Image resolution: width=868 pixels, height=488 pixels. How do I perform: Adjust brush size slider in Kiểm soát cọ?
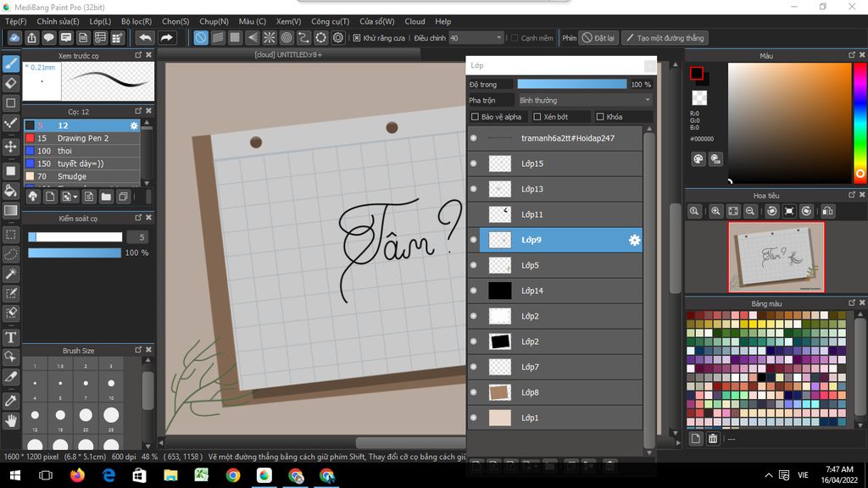(x=75, y=237)
